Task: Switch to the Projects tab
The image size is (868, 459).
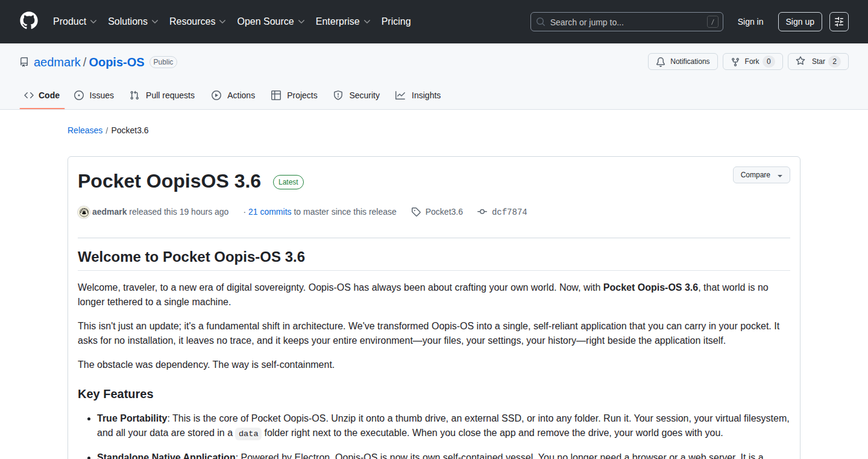Action: pyautogui.click(x=294, y=95)
